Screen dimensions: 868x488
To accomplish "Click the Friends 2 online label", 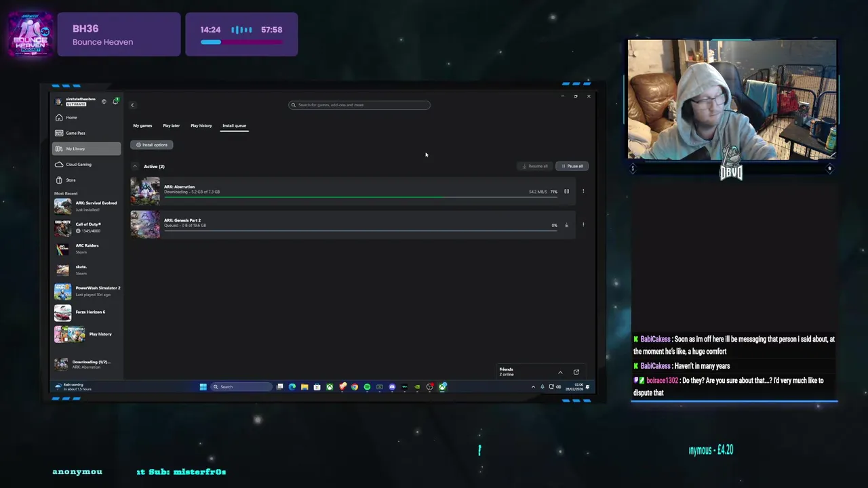I will click(507, 371).
